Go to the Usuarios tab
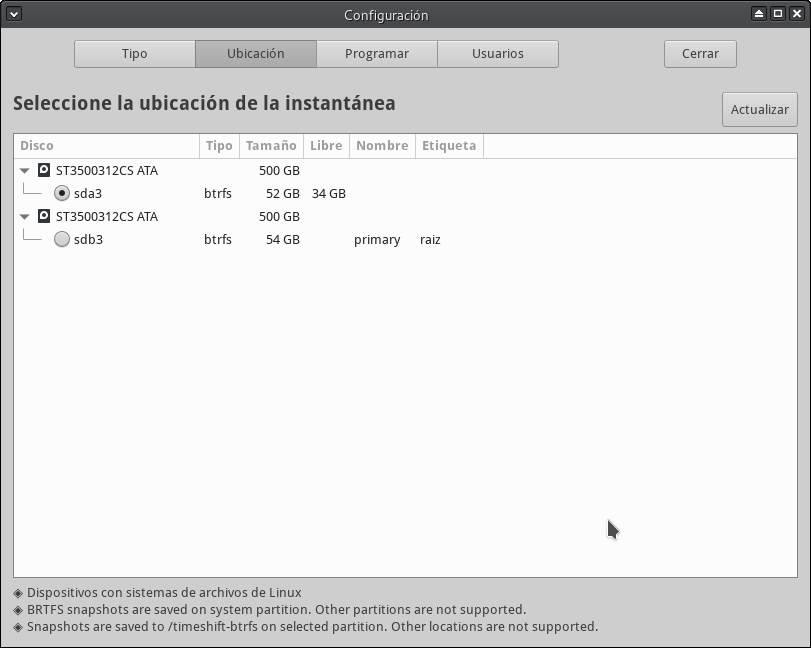 tap(498, 54)
